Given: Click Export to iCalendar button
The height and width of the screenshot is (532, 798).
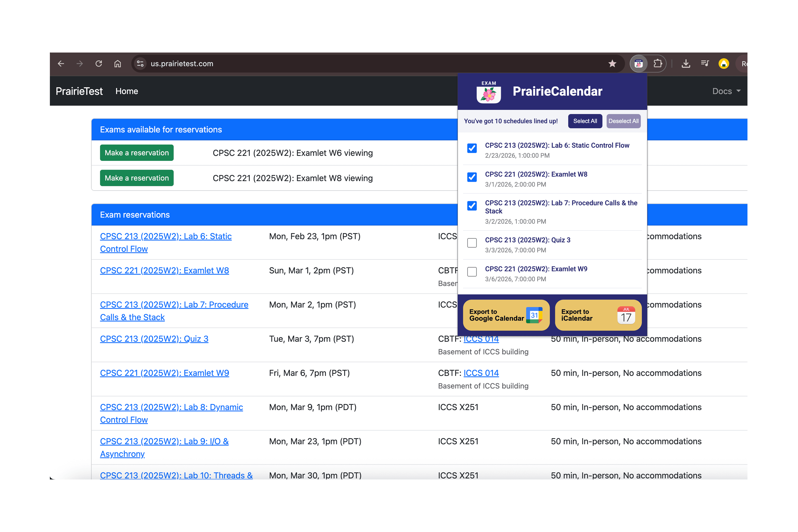Looking at the screenshot, I should click(x=598, y=315).
